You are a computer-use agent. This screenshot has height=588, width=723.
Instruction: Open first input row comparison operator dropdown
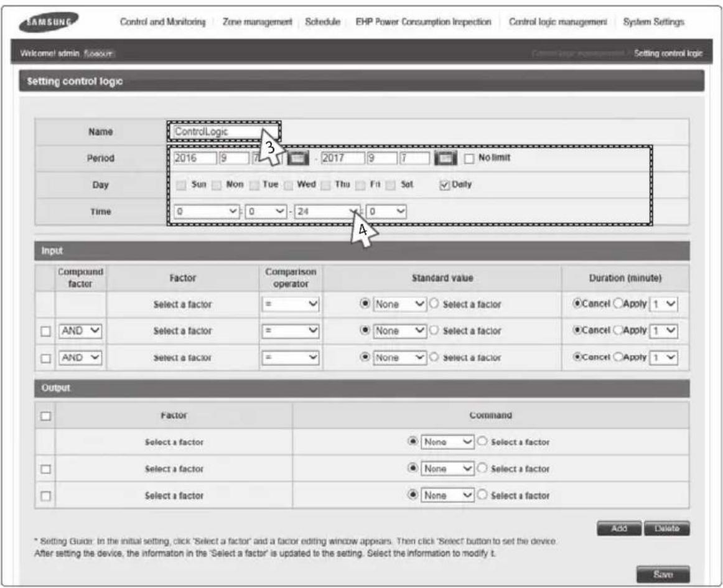coord(291,304)
